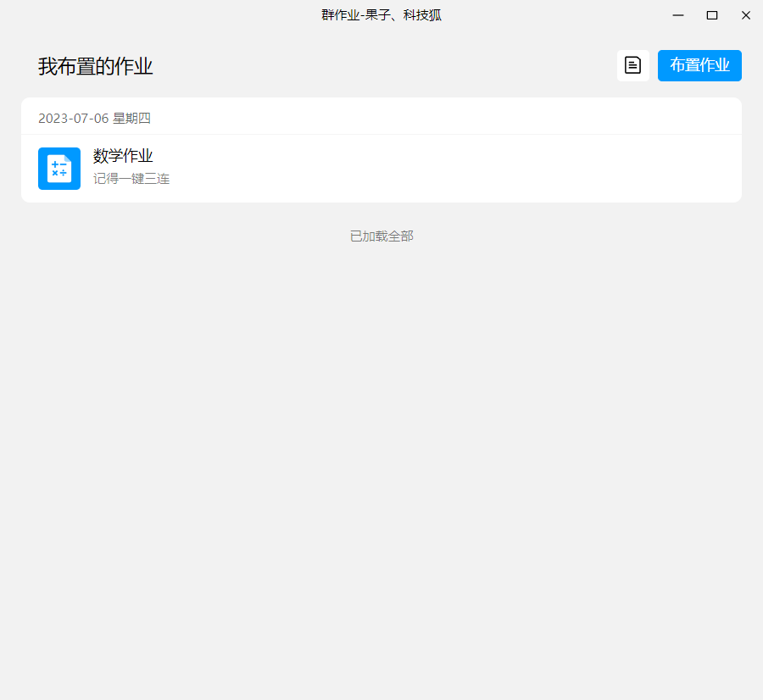This screenshot has width=763, height=700.
Task: Open the document list icon beside 布置作业
Action: tap(633, 65)
